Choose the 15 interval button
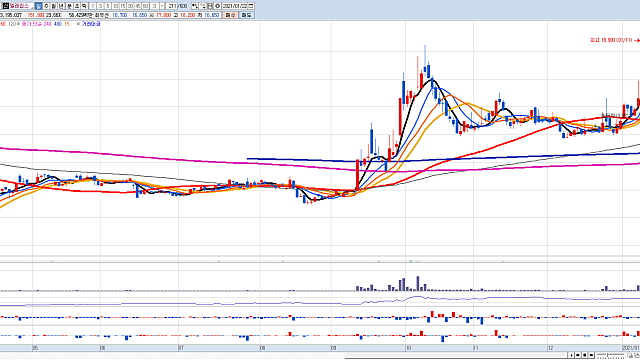The width and height of the screenshot is (640, 360). click(x=123, y=6)
